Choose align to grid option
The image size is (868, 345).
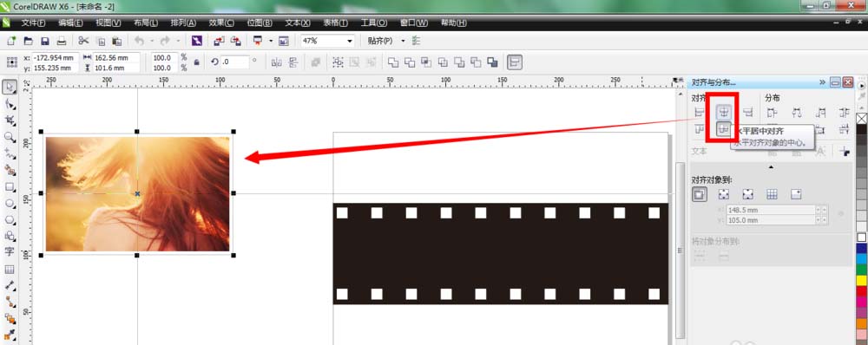[x=772, y=194]
